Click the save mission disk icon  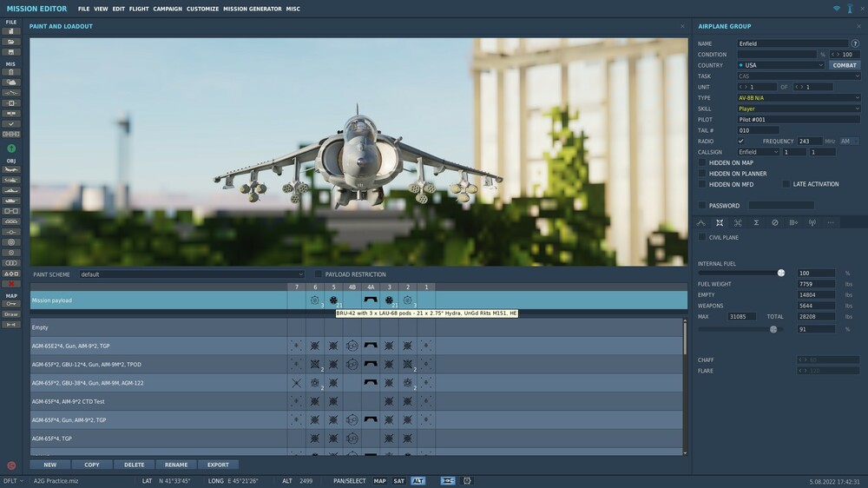click(10, 52)
